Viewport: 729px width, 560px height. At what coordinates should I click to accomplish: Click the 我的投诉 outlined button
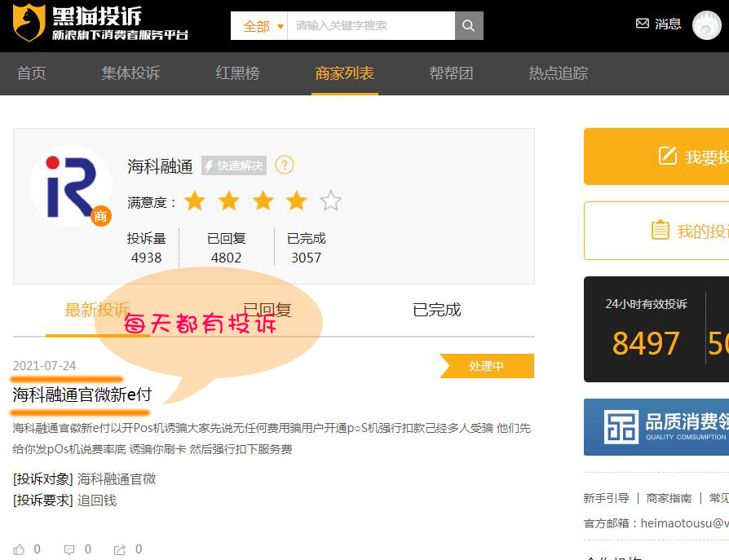tap(656, 231)
